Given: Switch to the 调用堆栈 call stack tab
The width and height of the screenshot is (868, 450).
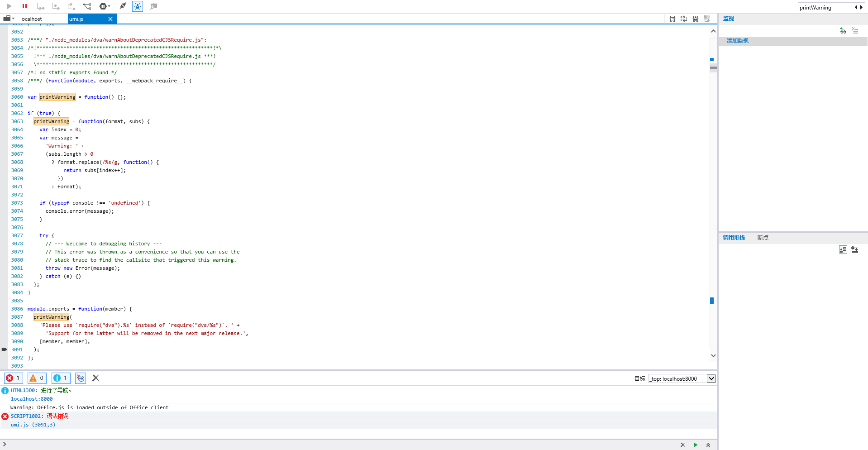Looking at the screenshot, I should [734, 238].
